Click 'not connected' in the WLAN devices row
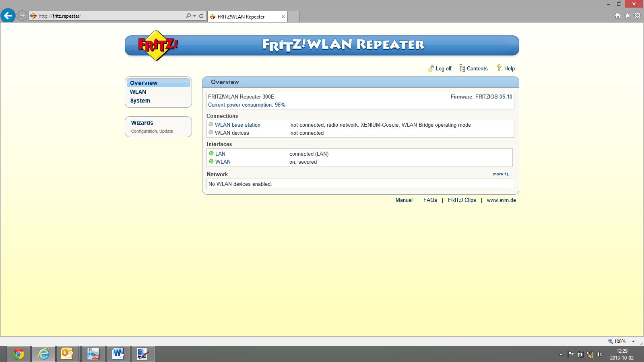This screenshot has height=362, width=644. tap(307, 133)
